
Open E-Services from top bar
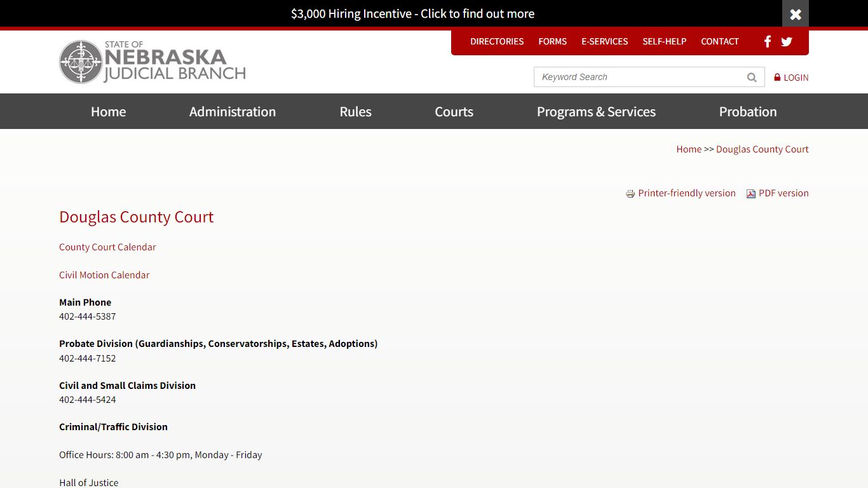604,42
